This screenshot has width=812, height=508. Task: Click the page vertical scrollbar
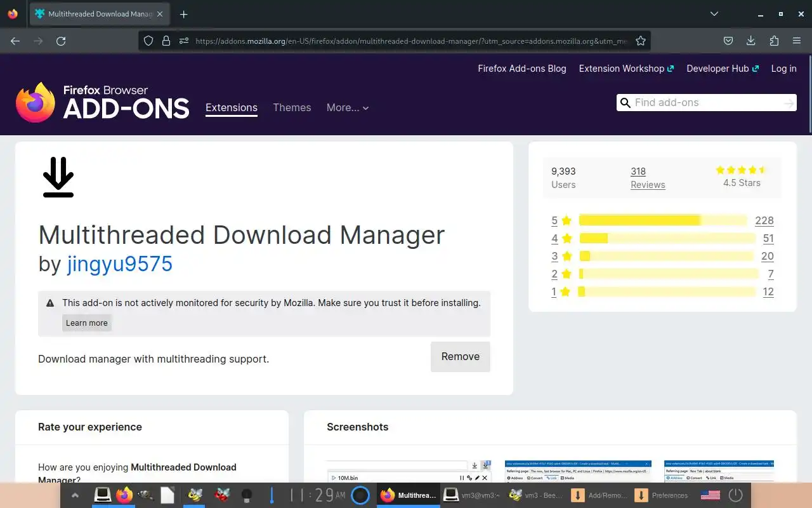click(x=809, y=94)
